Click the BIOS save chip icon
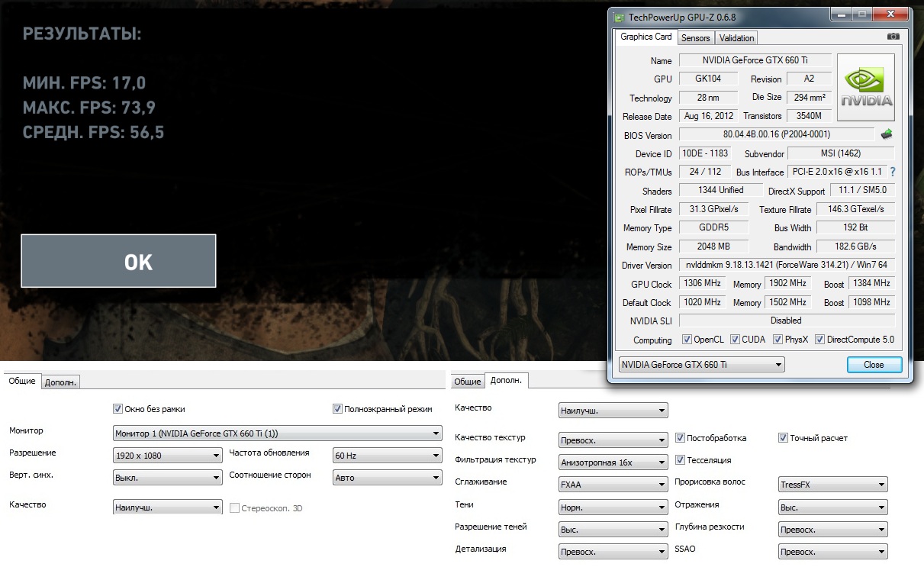 click(886, 134)
